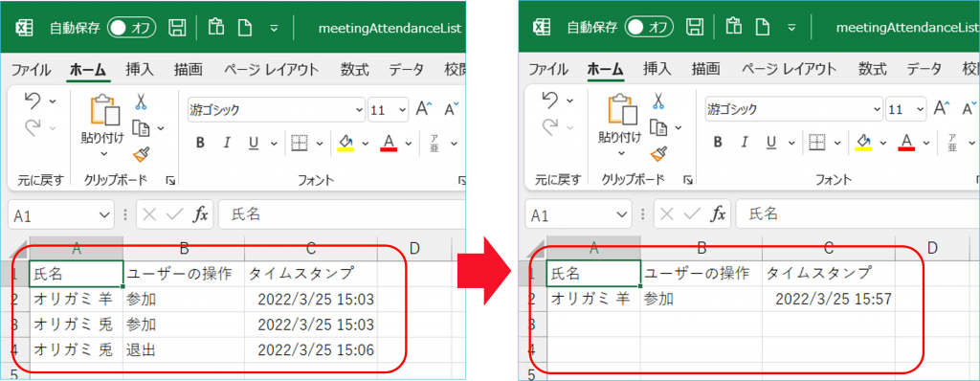Toggle Bold in left window

click(x=201, y=144)
